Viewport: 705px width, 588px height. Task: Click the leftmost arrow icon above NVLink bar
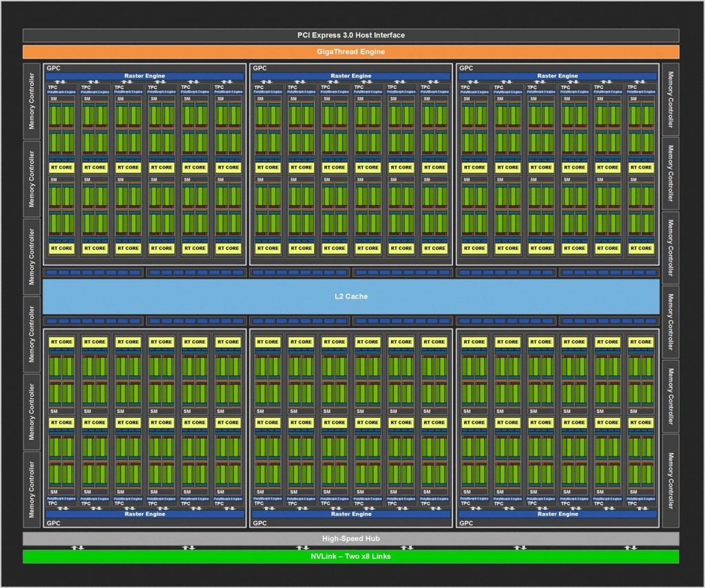pyautogui.click(x=78, y=548)
